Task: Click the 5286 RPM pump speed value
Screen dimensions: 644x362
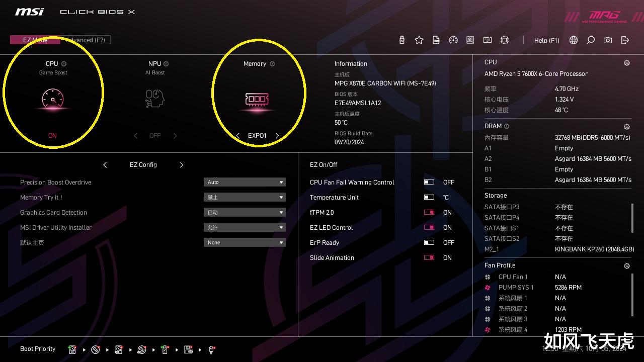Action: (568, 288)
